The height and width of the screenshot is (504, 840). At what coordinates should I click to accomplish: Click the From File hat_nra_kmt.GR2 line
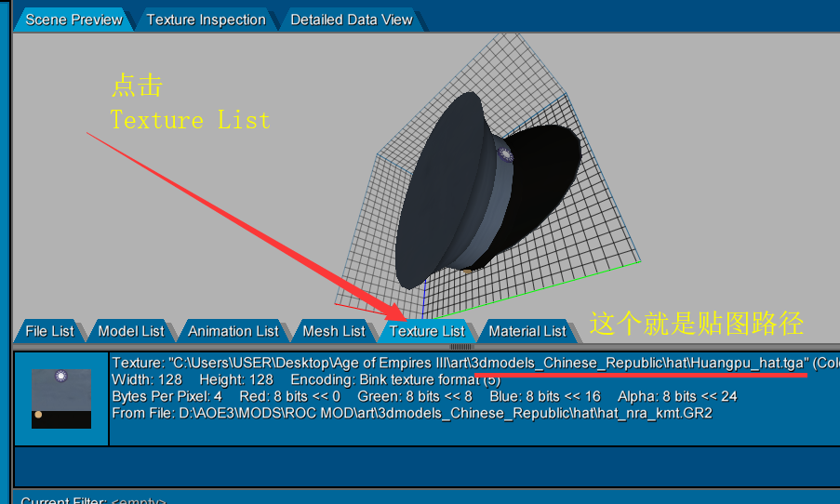coord(411,413)
